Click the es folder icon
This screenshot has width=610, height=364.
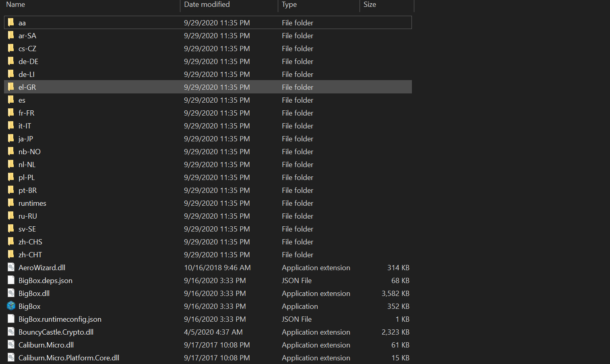[11, 100]
